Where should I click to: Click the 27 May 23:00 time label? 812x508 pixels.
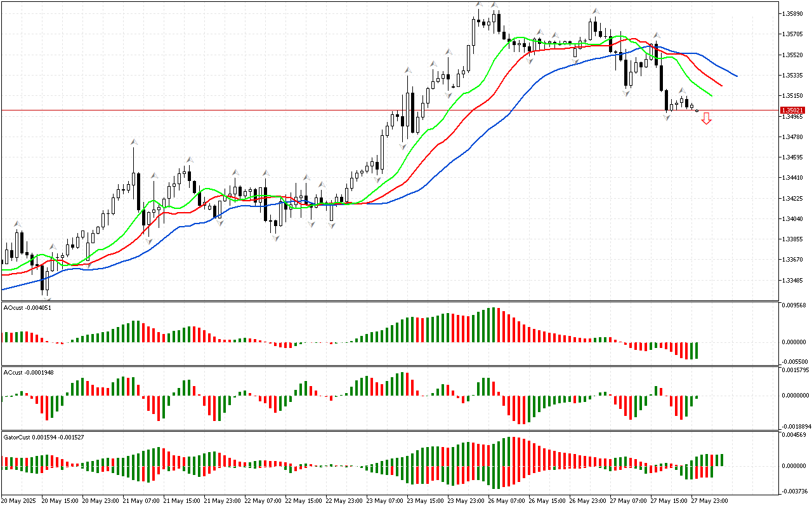(710, 500)
